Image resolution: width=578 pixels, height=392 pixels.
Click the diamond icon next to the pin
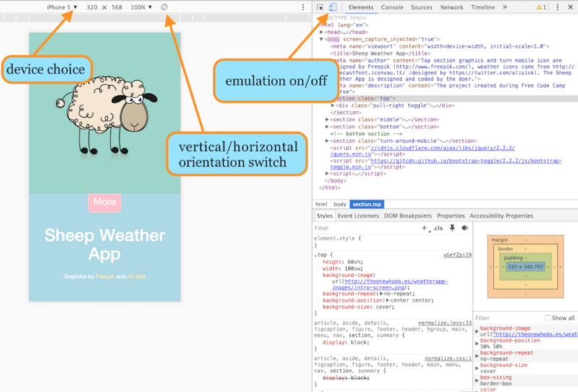pos(465,228)
